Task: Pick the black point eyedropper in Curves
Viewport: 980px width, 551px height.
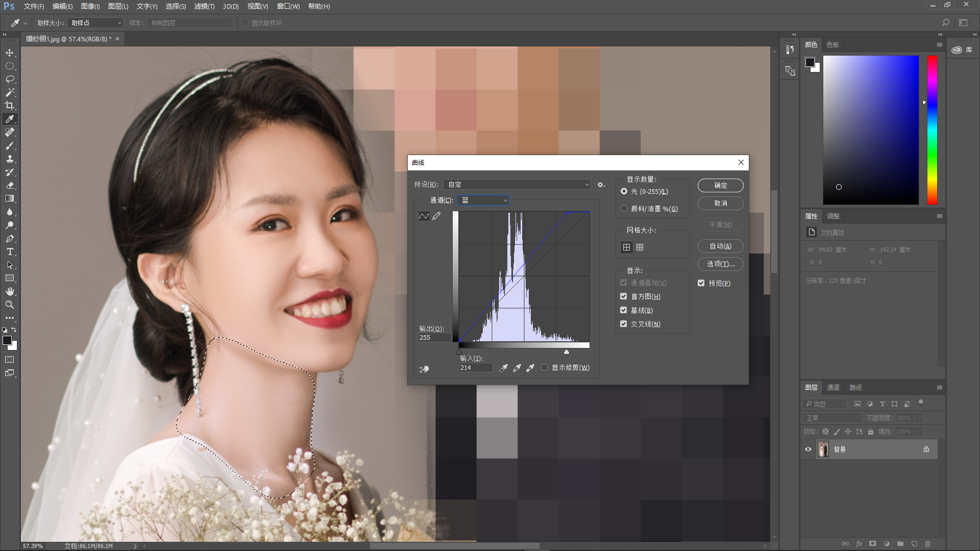Action: point(504,368)
